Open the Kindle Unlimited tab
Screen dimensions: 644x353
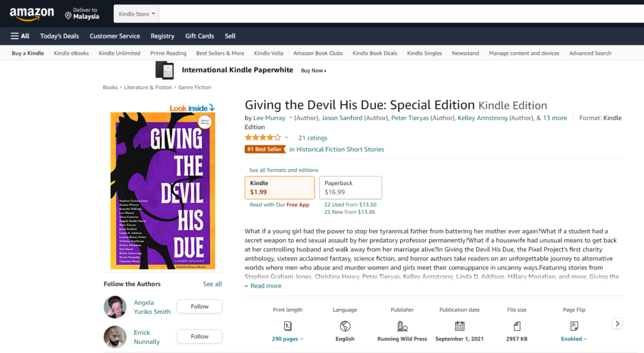pos(119,53)
